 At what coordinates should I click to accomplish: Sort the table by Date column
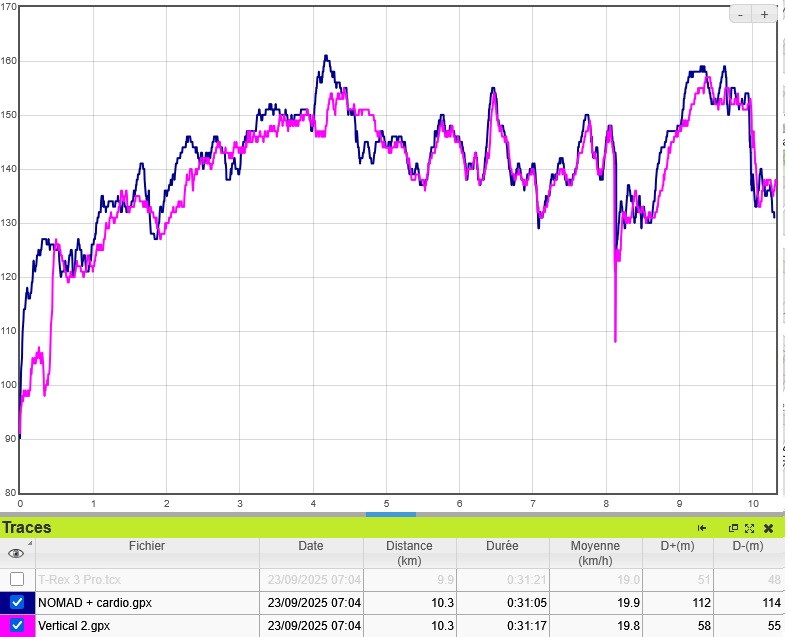[310, 546]
